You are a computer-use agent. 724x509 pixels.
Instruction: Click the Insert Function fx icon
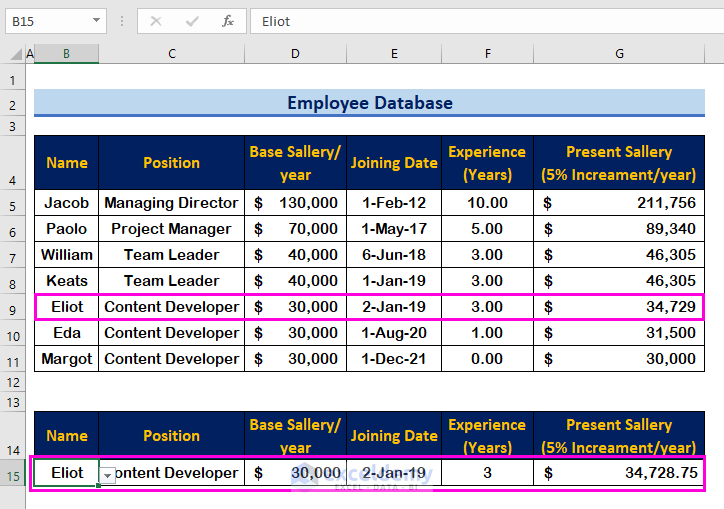pos(228,20)
